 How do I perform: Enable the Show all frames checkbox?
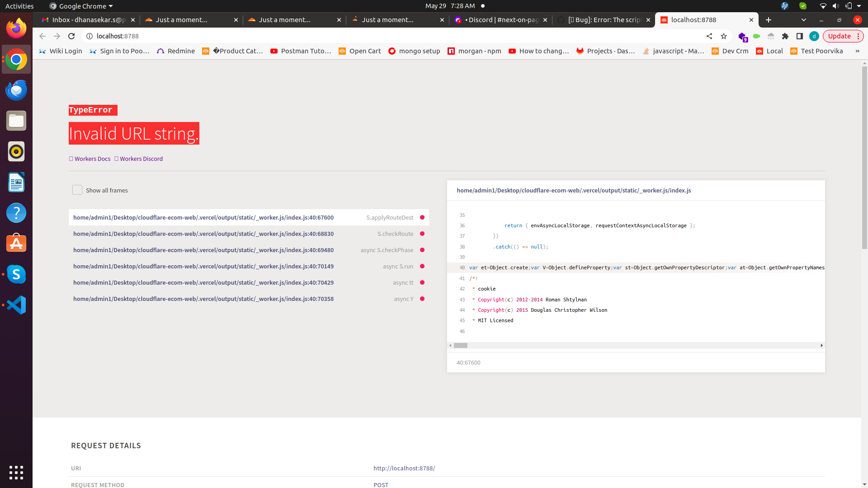tap(77, 190)
